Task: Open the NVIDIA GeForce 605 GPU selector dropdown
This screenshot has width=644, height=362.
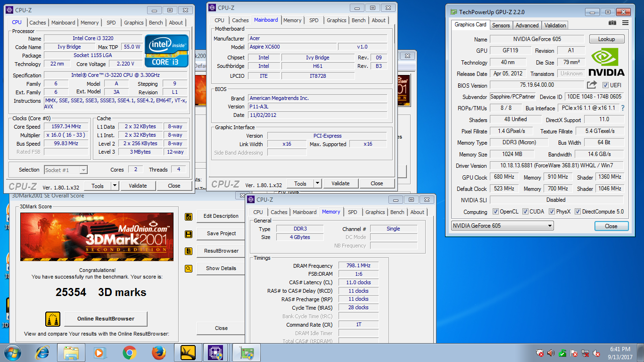Action: [502, 226]
